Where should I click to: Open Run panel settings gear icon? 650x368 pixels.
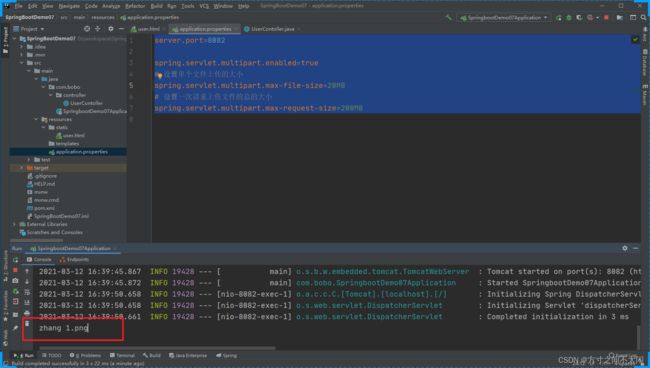(625, 248)
